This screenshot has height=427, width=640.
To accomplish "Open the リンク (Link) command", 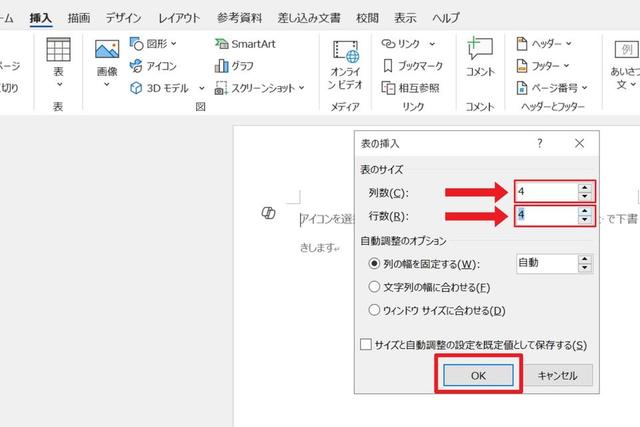I will click(x=401, y=43).
